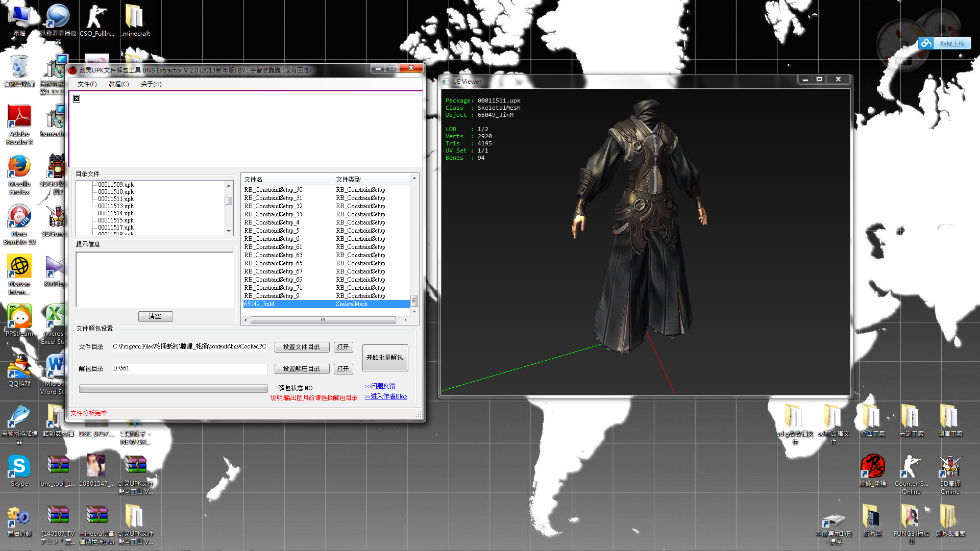Click the broken image placeholder in banner
The height and width of the screenshot is (551, 980).
(x=77, y=99)
